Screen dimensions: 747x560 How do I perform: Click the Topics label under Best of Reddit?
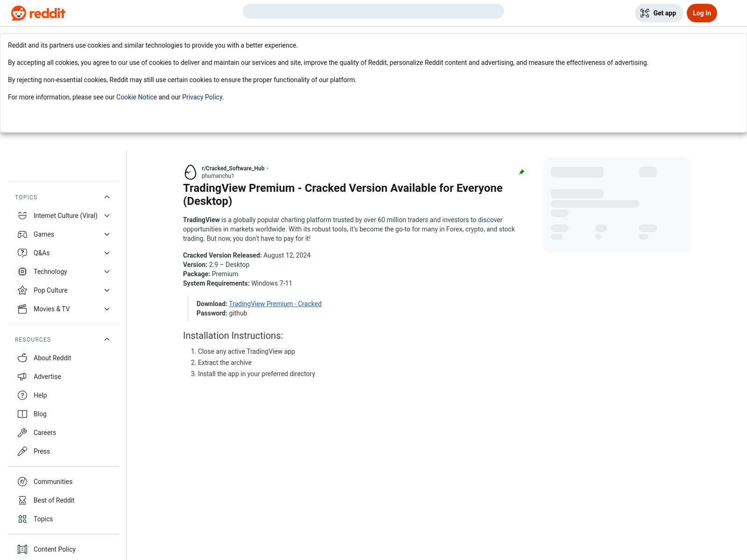point(43,519)
